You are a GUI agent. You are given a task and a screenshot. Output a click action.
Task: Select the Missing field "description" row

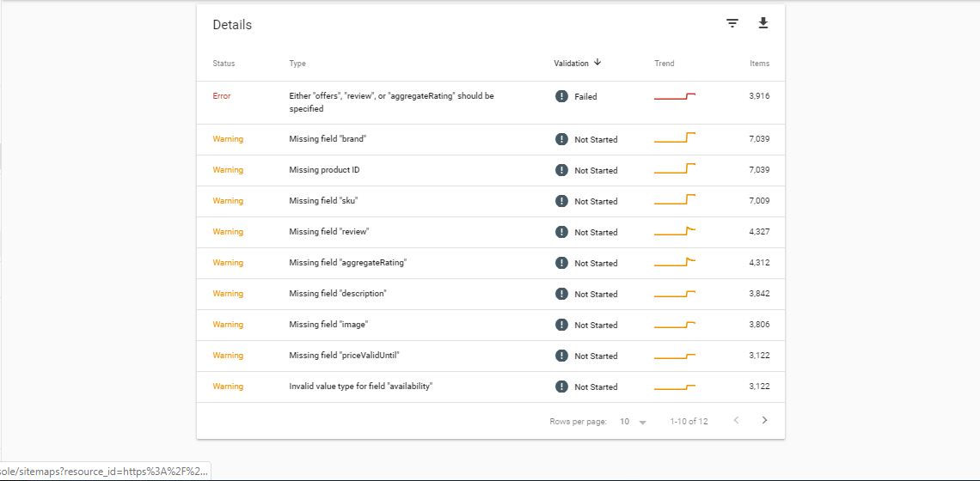point(491,295)
